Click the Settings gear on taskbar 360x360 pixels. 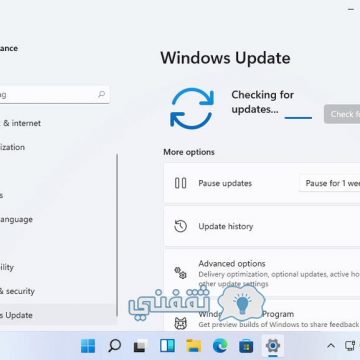(273, 346)
